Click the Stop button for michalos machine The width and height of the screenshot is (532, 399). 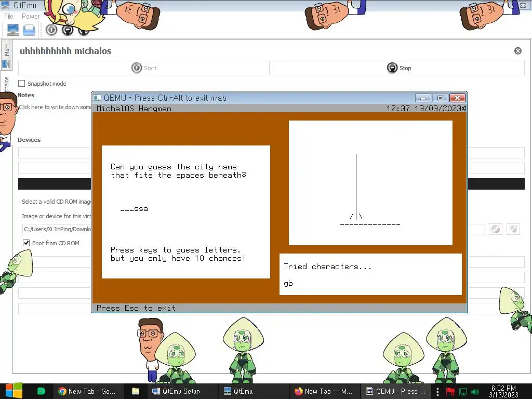[399, 68]
